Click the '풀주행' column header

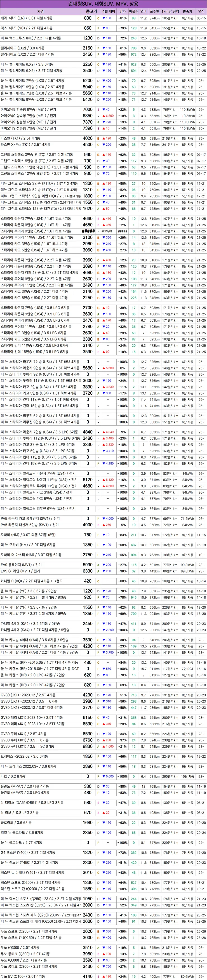(x=154, y=11)
